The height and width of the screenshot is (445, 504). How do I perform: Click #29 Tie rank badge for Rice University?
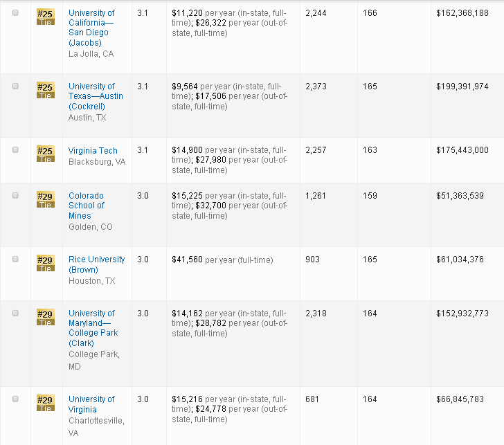tap(45, 263)
